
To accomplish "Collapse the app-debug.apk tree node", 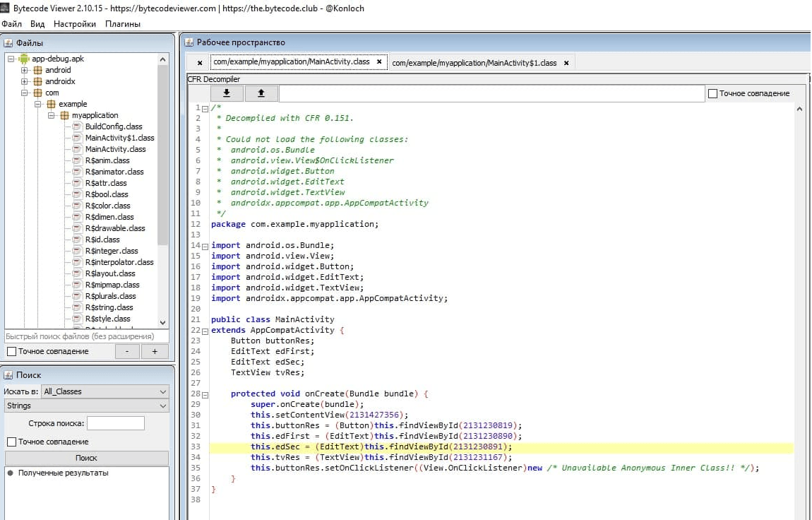I will click(x=11, y=59).
